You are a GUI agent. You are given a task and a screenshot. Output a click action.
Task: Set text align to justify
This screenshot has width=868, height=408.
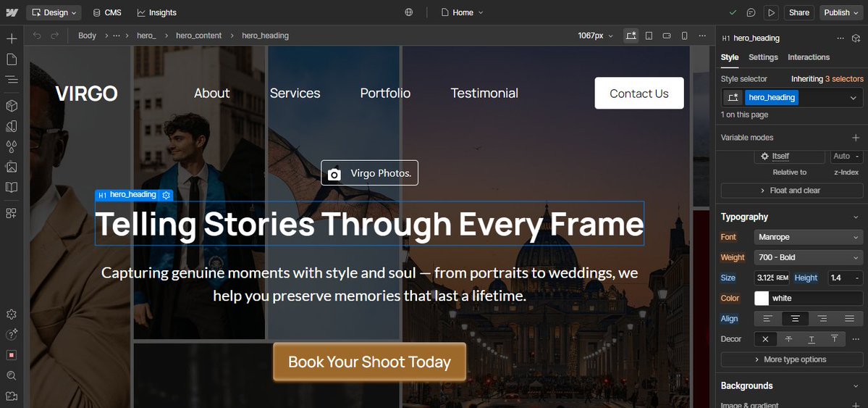[849, 319]
